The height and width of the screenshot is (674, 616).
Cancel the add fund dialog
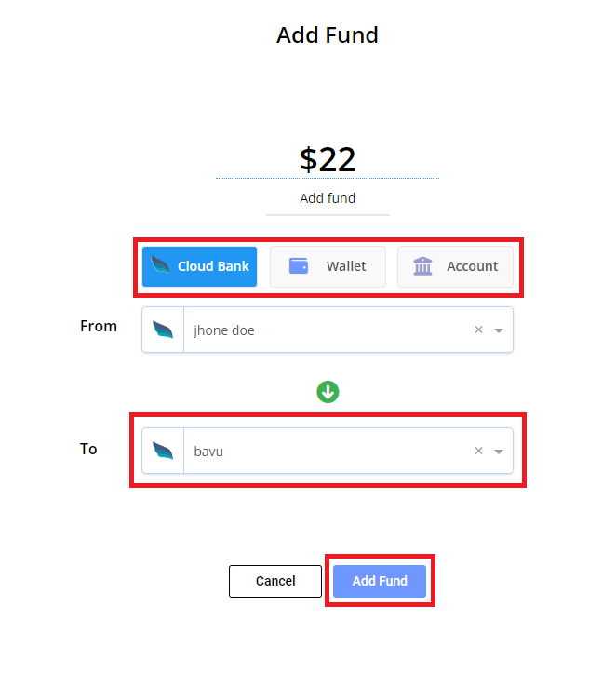(275, 581)
